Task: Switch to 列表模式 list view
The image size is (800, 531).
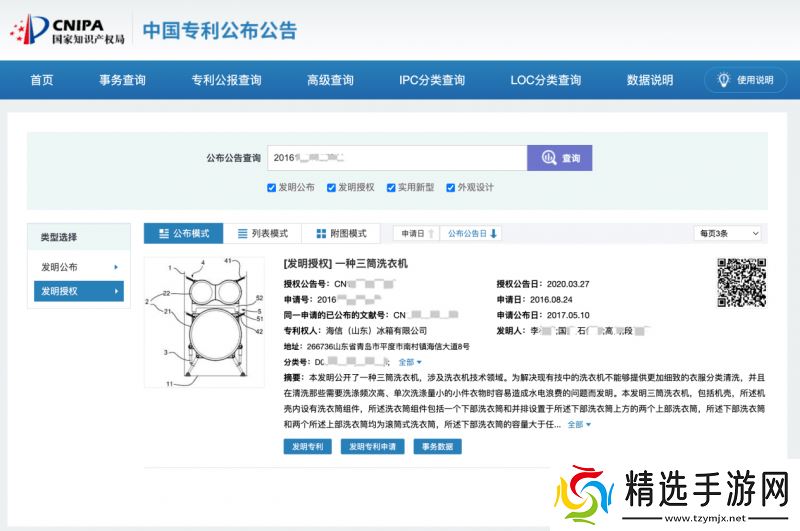Action: [262, 233]
